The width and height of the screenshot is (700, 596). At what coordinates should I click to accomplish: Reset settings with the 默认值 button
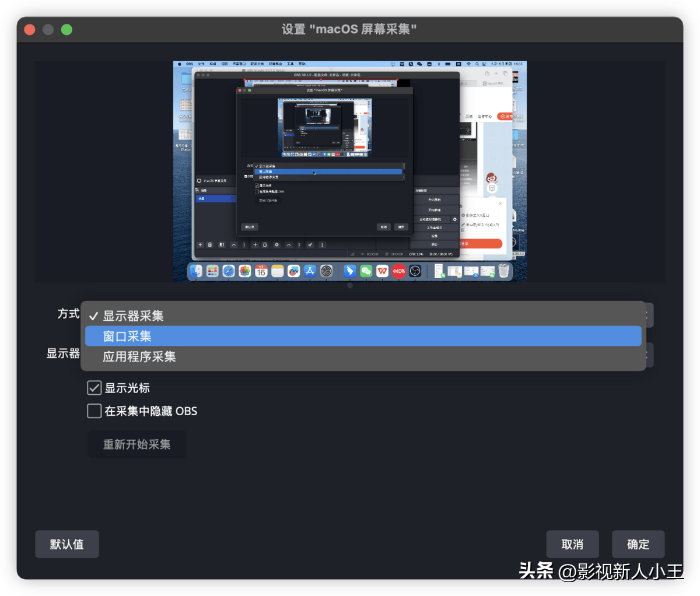click(67, 544)
